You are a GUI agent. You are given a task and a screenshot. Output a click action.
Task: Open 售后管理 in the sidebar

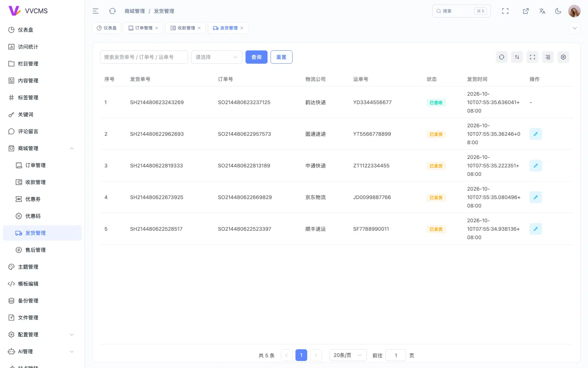[42, 250]
